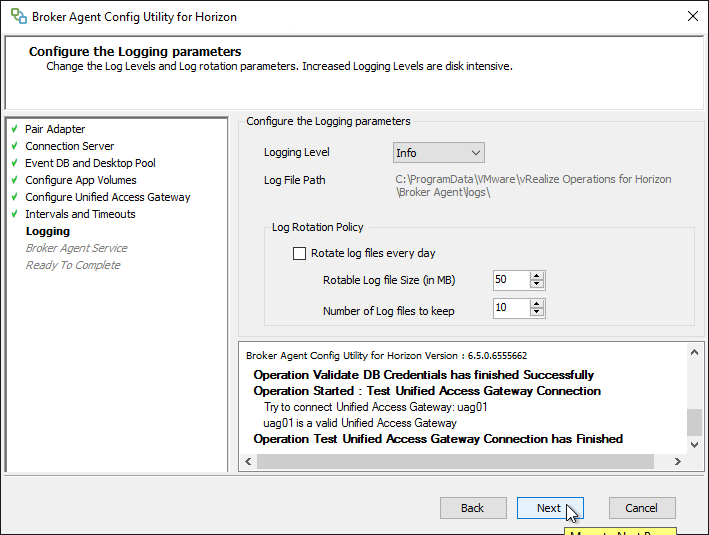Click the log output scroll up arrow

point(695,352)
